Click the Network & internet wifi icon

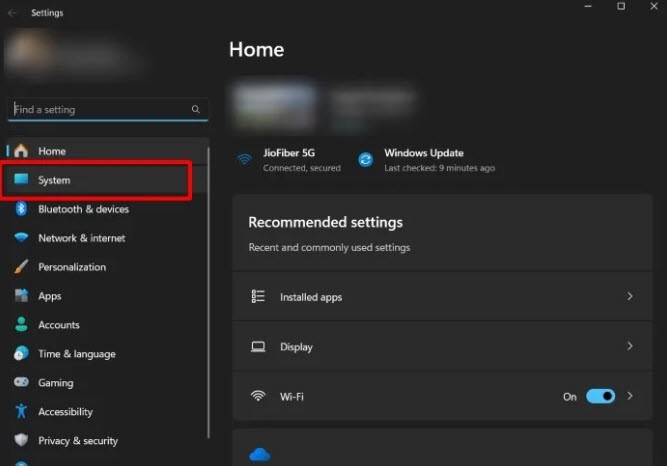21,237
